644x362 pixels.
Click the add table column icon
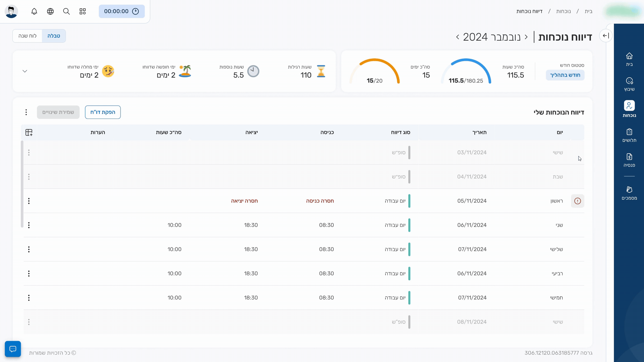pyautogui.click(x=29, y=132)
